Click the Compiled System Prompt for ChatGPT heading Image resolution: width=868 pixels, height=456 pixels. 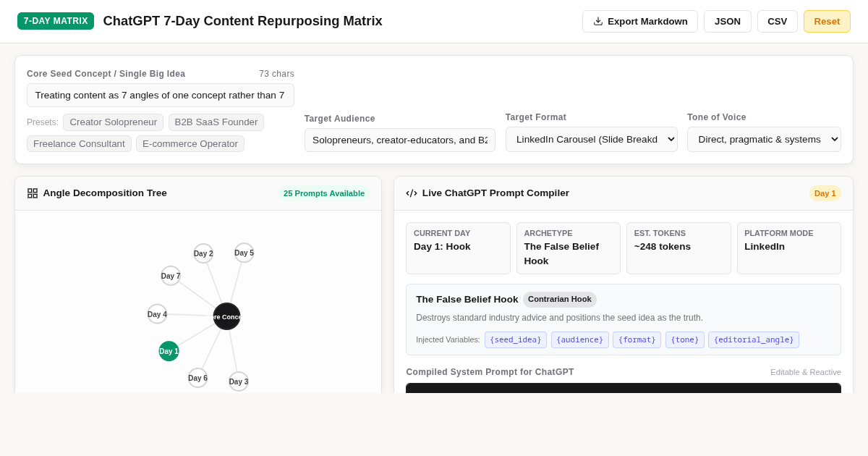tap(490, 372)
